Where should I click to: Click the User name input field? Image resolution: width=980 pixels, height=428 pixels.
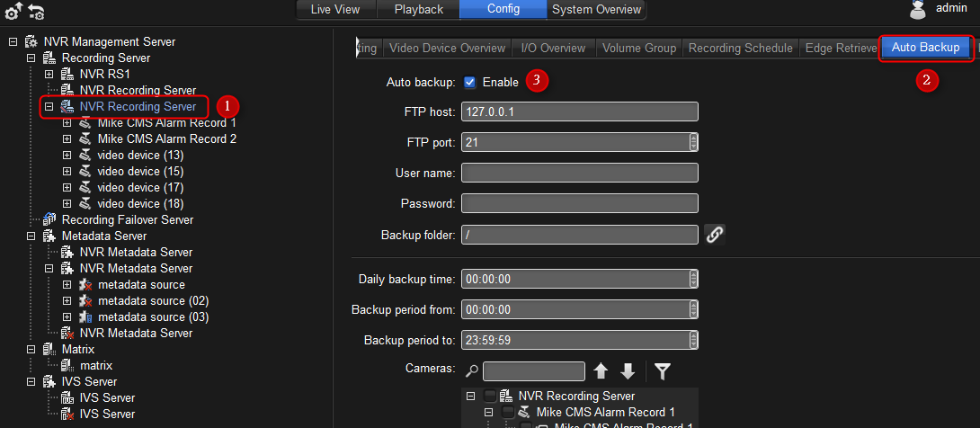click(580, 173)
